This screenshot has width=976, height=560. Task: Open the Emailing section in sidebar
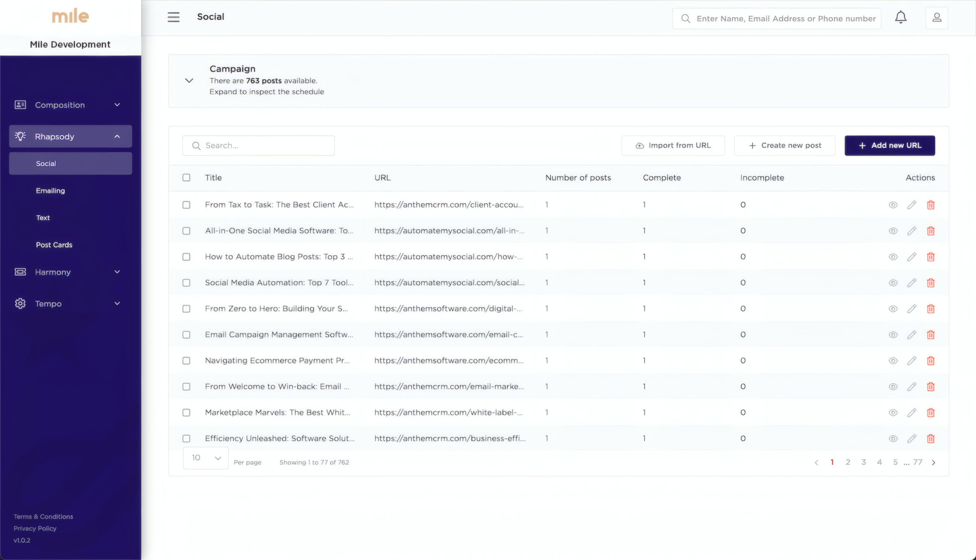[50, 190]
